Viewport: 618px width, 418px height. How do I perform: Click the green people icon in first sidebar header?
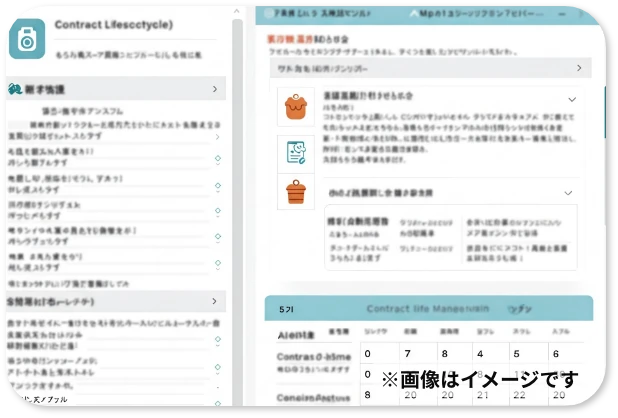coord(15,89)
